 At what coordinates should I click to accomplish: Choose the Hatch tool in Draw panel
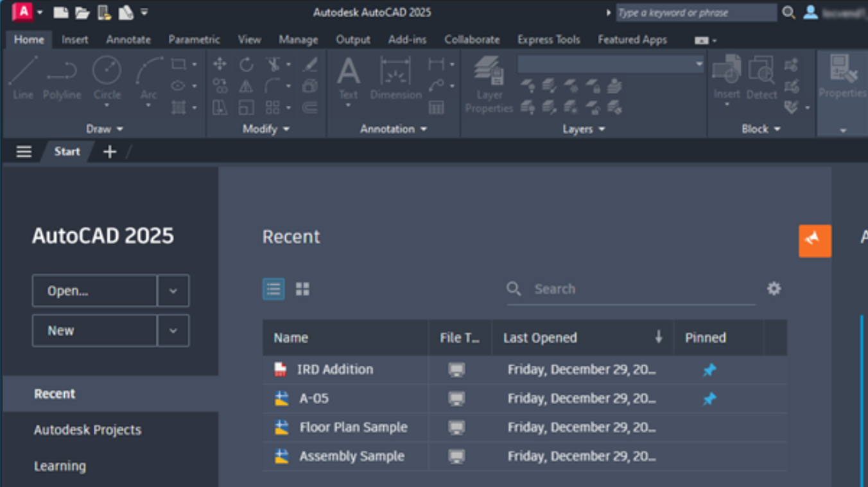[178, 107]
